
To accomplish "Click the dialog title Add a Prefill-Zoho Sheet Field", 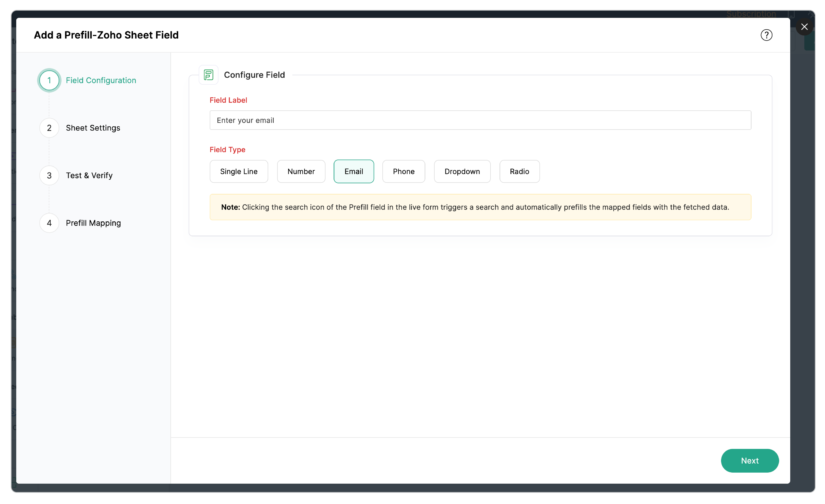I will 106,35.
